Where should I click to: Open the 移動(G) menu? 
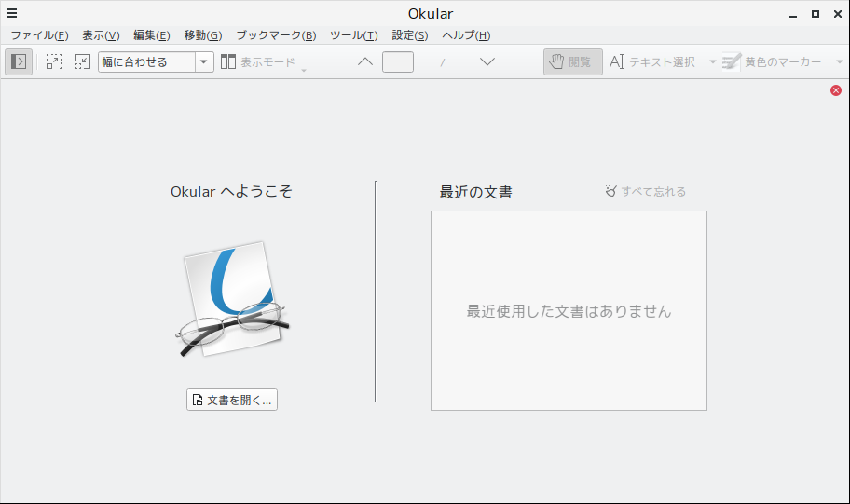pos(203,35)
